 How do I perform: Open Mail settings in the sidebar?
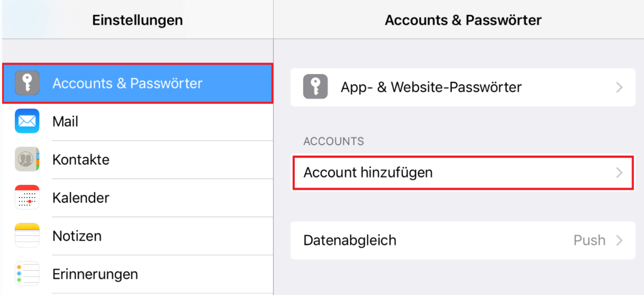click(x=65, y=122)
